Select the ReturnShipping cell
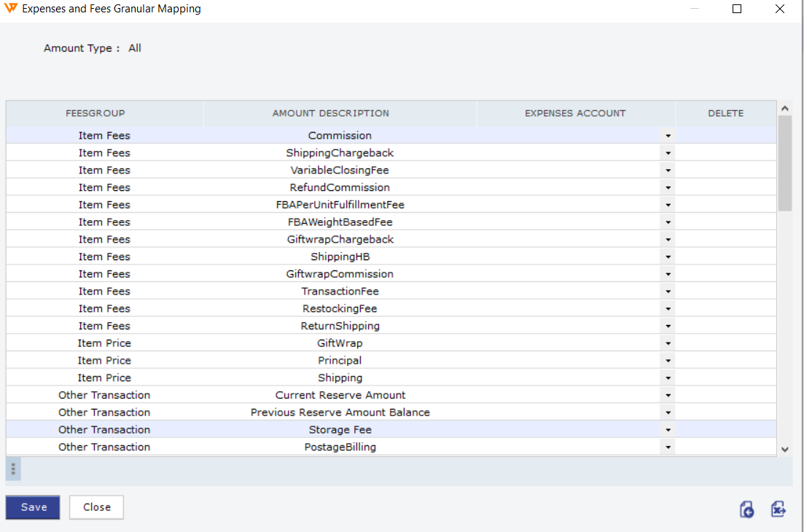Image resolution: width=804 pixels, height=532 pixels. pos(340,326)
